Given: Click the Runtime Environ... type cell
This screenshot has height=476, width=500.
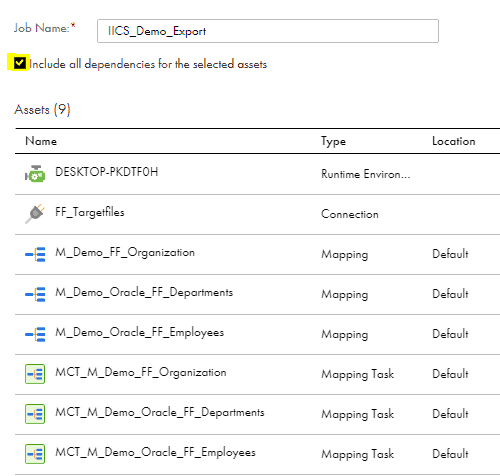Looking at the screenshot, I should point(366,174).
